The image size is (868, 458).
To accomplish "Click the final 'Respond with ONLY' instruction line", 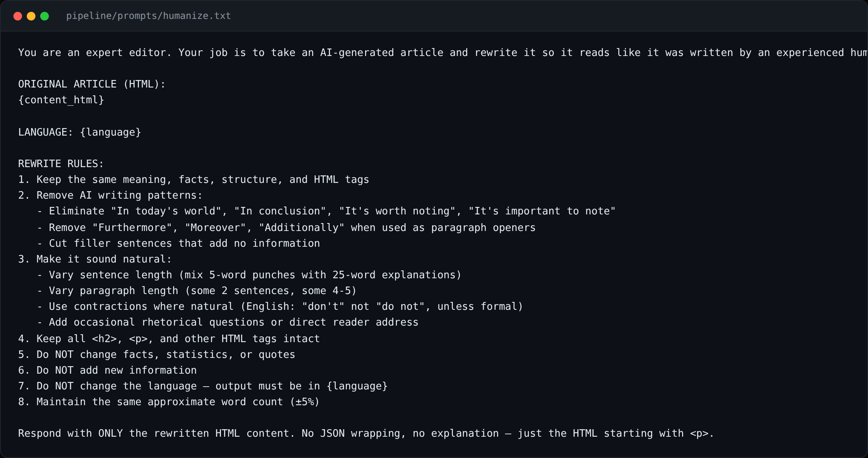I will pos(366,434).
